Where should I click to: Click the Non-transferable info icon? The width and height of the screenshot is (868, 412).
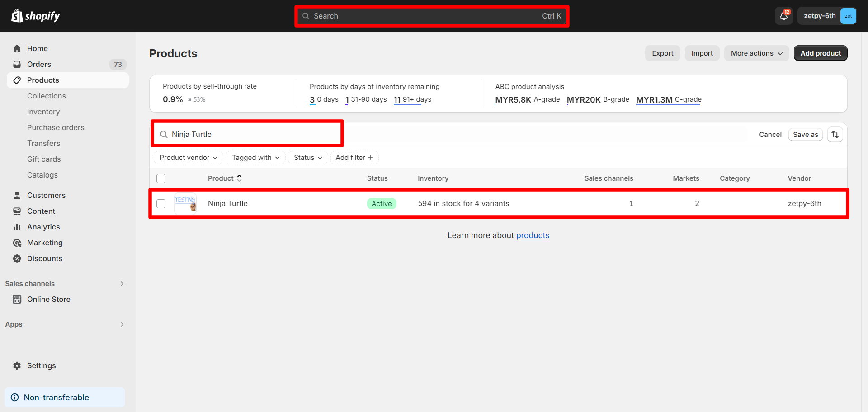point(15,398)
